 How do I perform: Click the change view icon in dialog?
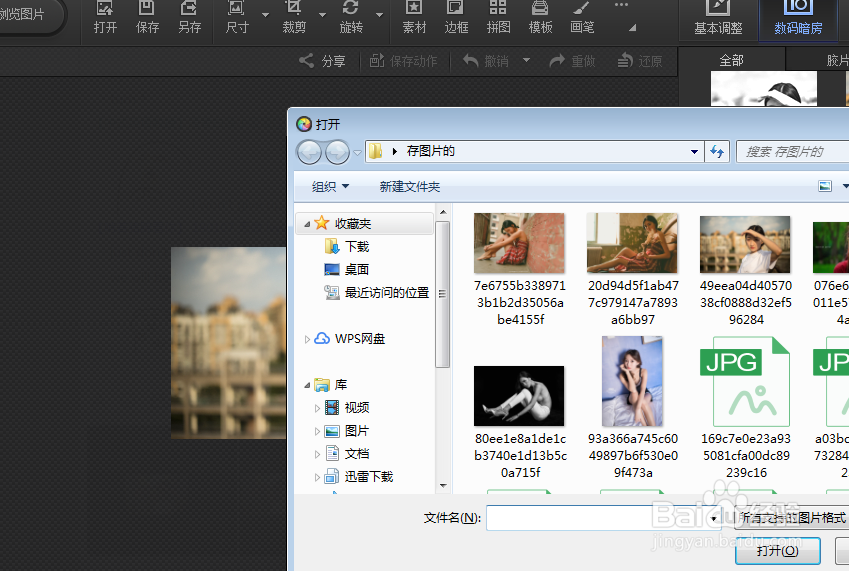(825, 186)
